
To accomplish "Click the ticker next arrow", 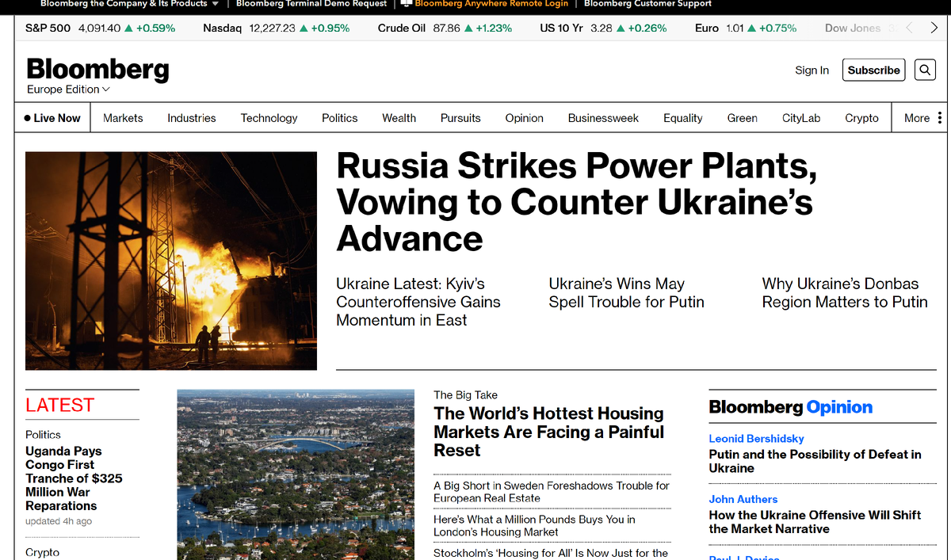I will pyautogui.click(x=934, y=28).
